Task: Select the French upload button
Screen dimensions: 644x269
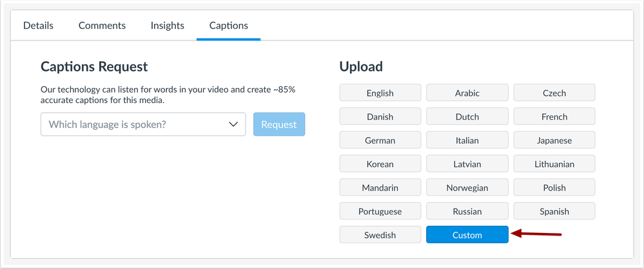Action: (554, 116)
